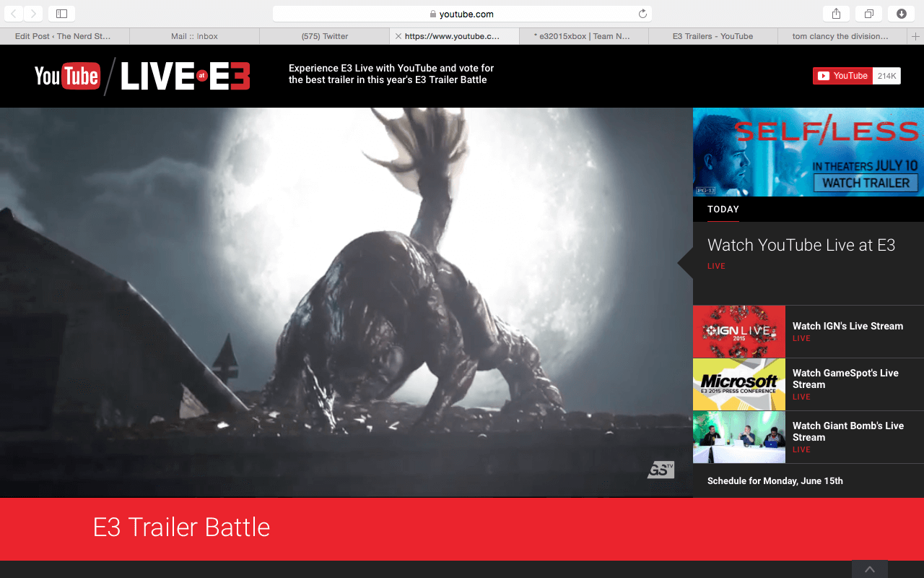Click the YouTube Live at E3 logo
The height and width of the screenshot is (578, 924).
[x=141, y=75]
